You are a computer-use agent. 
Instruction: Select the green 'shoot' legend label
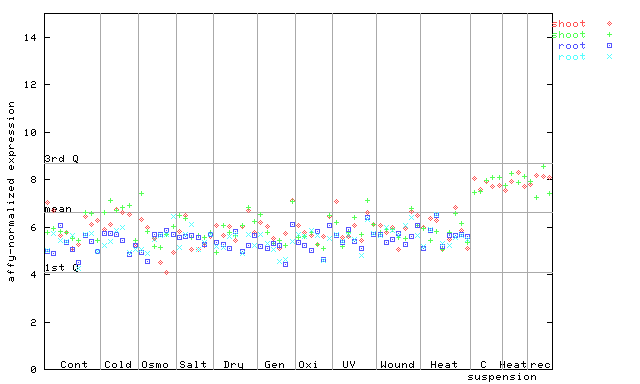569,35
